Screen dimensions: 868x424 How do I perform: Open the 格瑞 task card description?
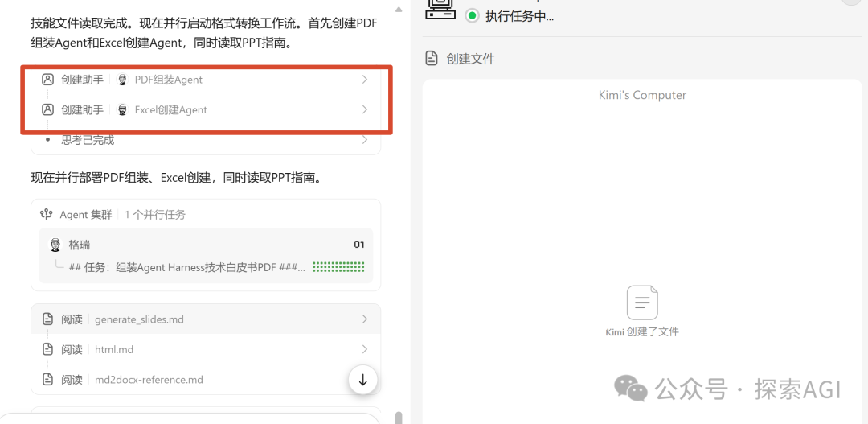click(x=187, y=267)
